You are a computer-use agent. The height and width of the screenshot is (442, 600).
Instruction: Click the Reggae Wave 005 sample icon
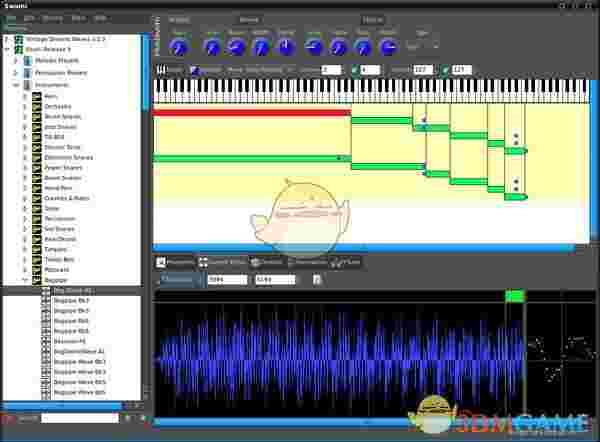46,382
